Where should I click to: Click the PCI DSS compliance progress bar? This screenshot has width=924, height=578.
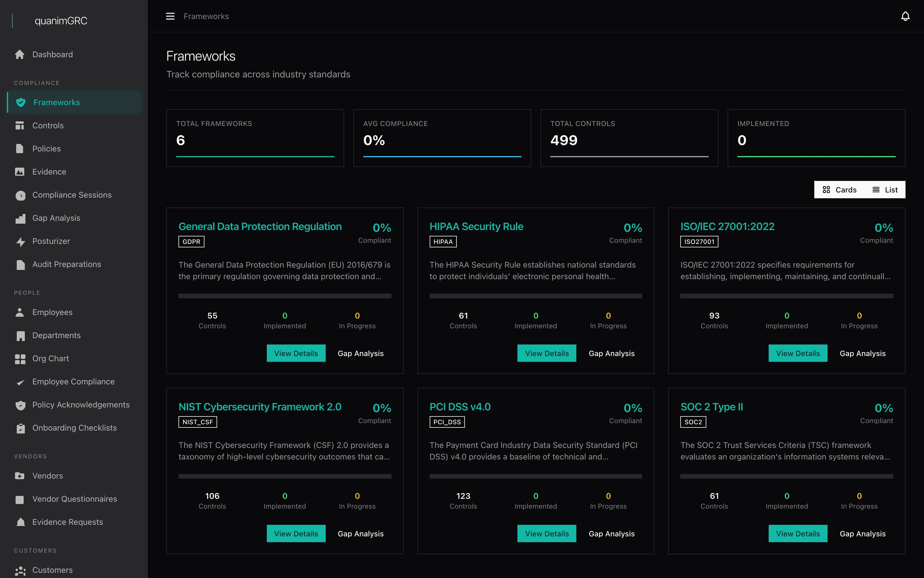536,476
